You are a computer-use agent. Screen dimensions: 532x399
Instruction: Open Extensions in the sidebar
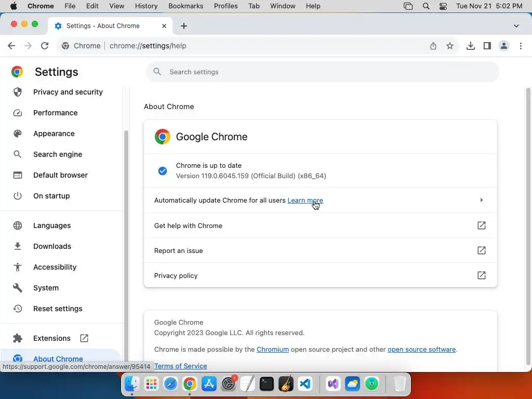tap(51, 338)
